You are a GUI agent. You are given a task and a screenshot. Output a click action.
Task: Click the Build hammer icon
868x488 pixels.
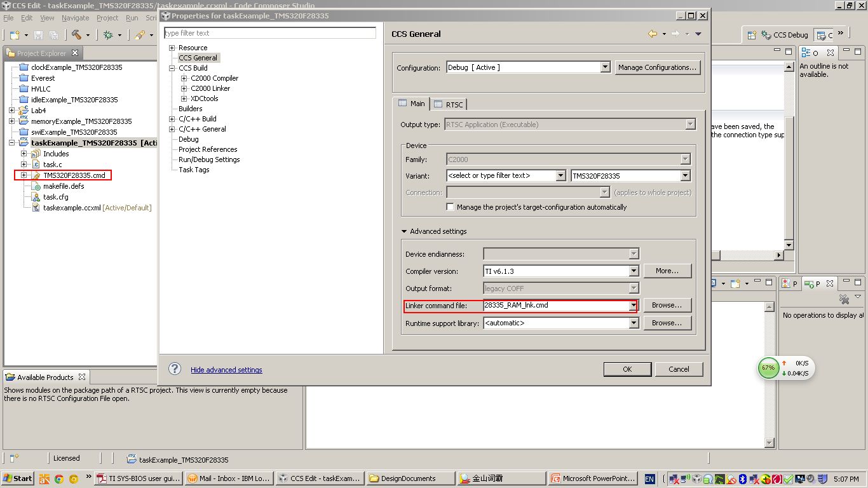click(76, 35)
